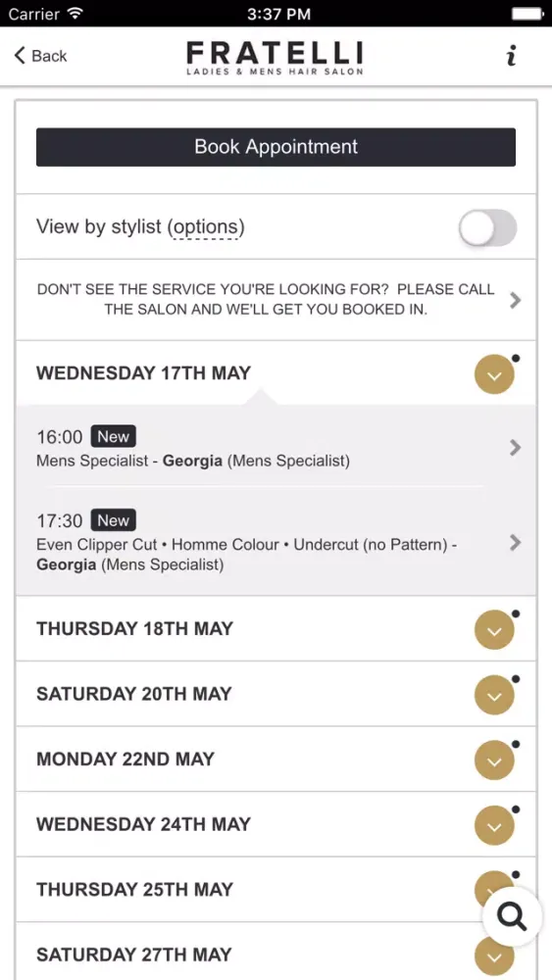Select the Saturday 27th May row
The image size is (552, 980).
[276, 952]
